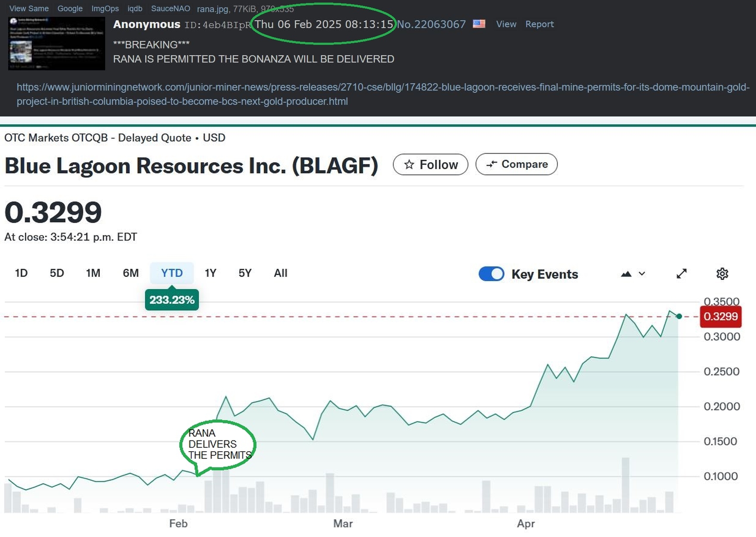Open the Google reverse image search link
The image size is (756, 537).
pyautogui.click(x=70, y=9)
